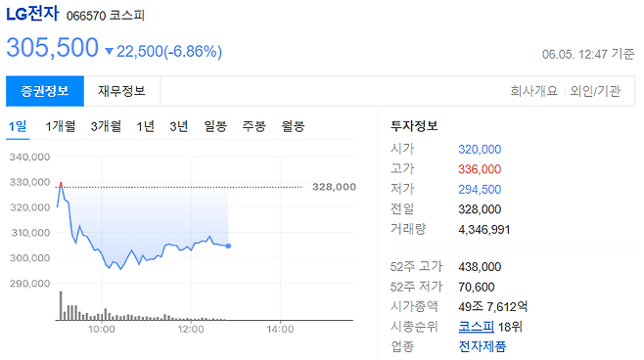
Task: Click the red high-point marker on chart
Action: coord(61,184)
